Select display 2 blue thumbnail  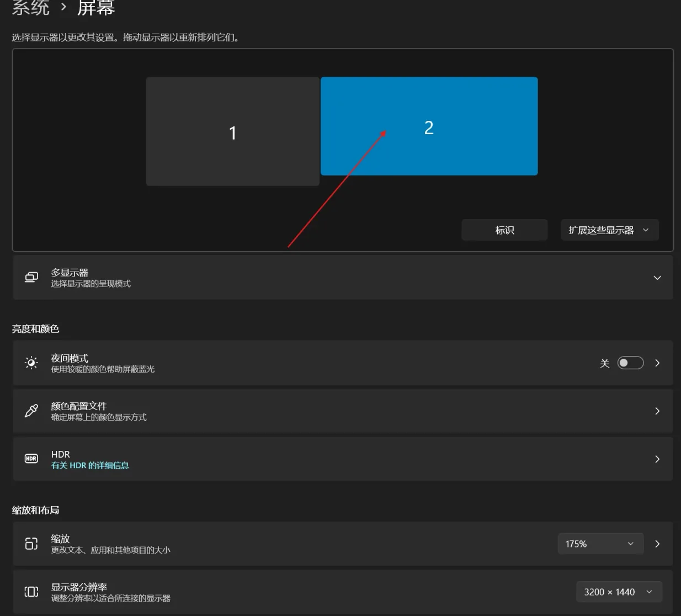(x=429, y=126)
